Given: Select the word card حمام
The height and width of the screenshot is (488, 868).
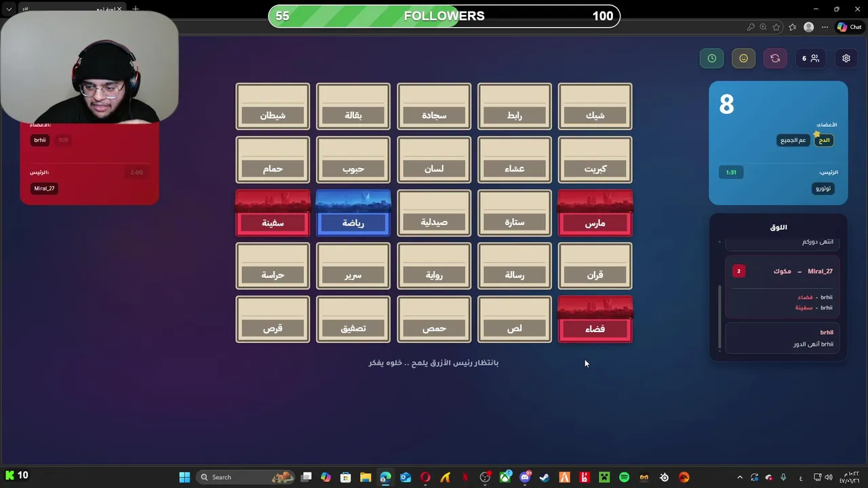Looking at the screenshot, I should [x=273, y=160].
